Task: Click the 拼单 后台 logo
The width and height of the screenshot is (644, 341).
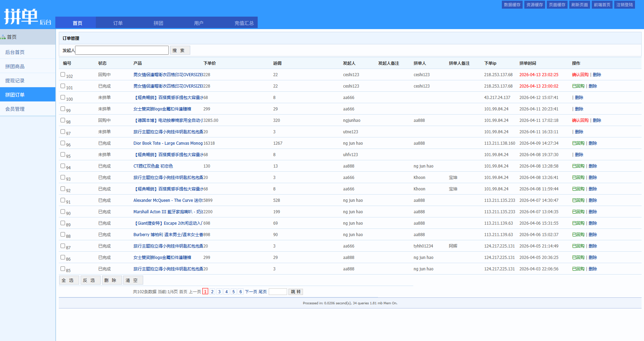Action: (27, 17)
